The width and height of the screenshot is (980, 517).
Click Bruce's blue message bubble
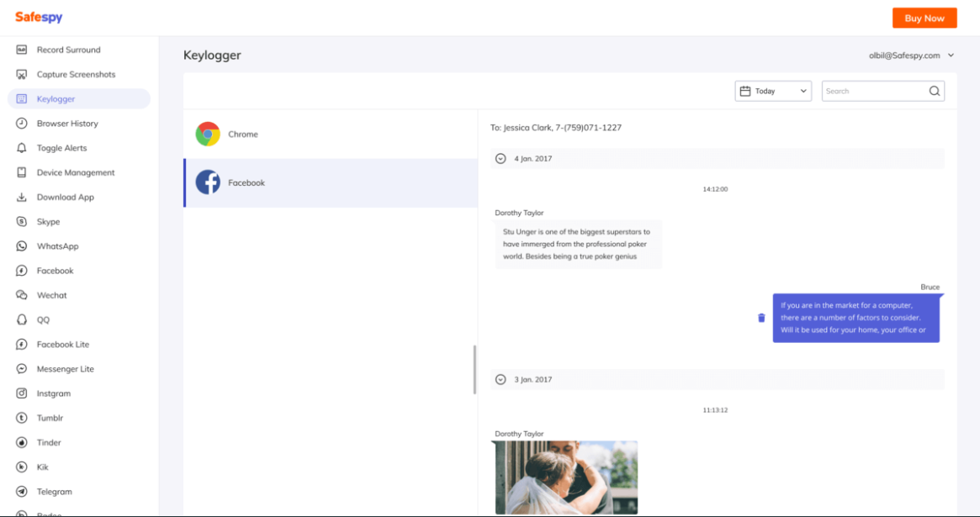coord(856,318)
